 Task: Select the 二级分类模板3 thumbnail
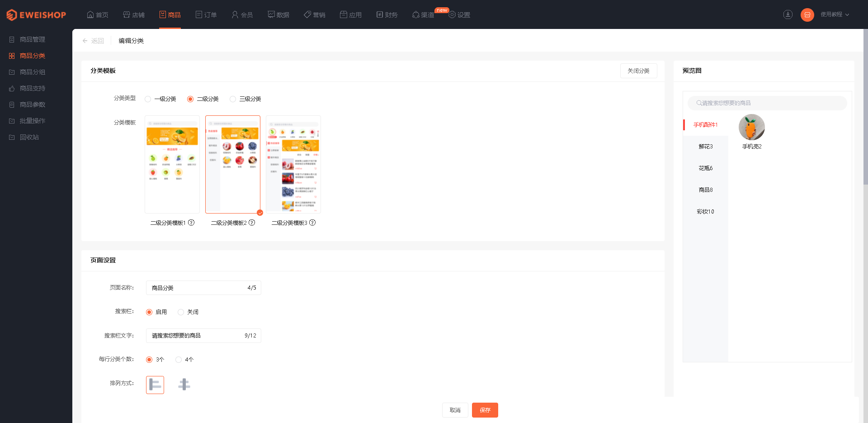[293, 164]
